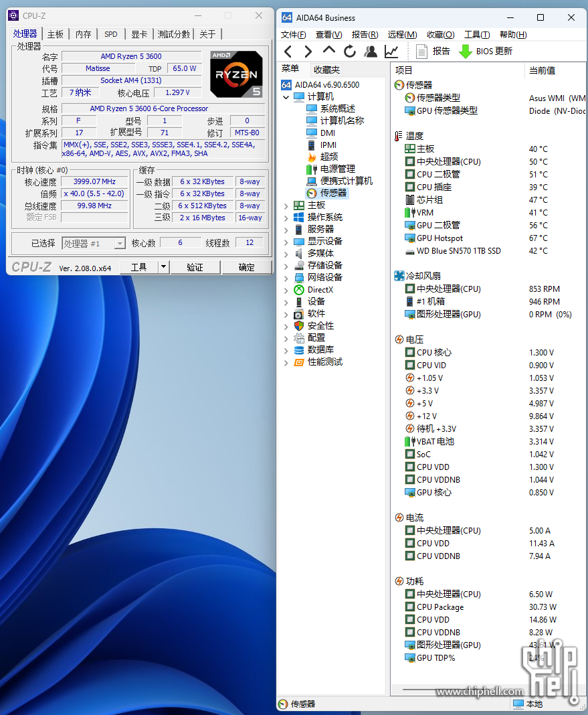The width and height of the screenshot is (588, 715).
Task: Click the 网络设备 icon in tree
Action: pos(299,277)
